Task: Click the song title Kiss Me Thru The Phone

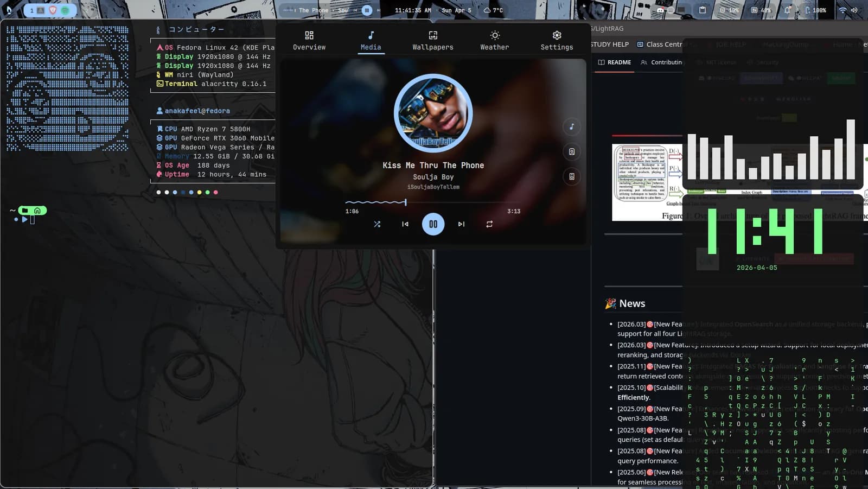Action: click(433, 166)
